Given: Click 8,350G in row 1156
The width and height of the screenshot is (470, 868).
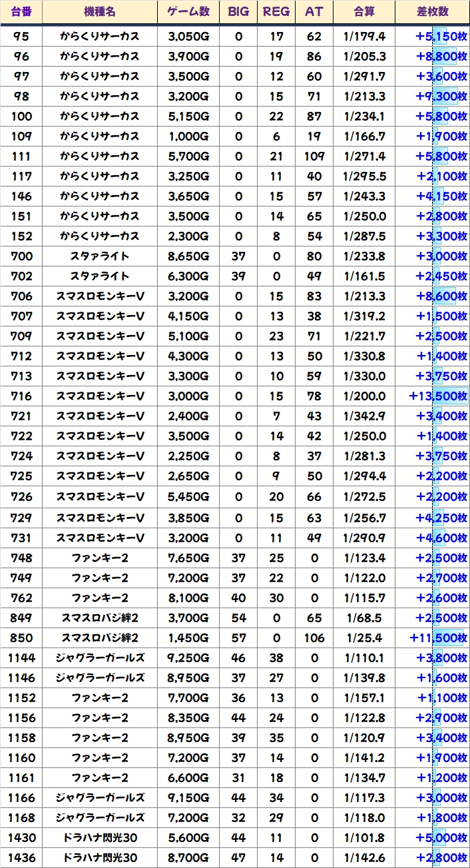Looking at the screenshot, I should [188, 717].
